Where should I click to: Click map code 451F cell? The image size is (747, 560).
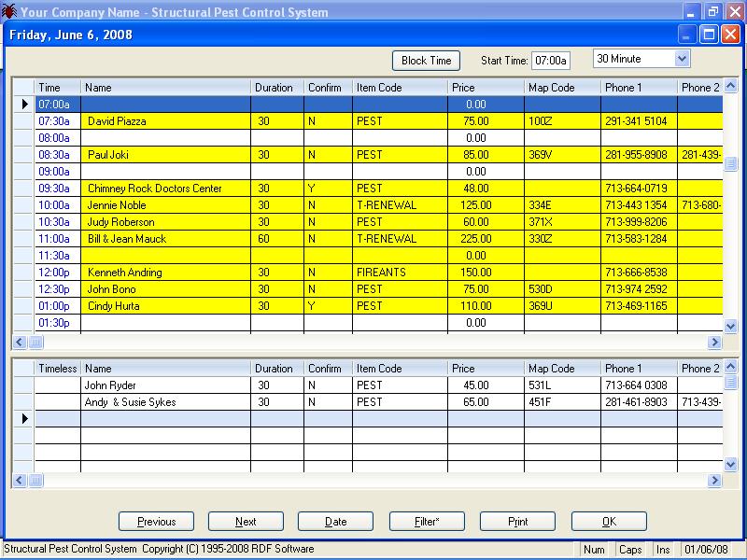[563, 402]
